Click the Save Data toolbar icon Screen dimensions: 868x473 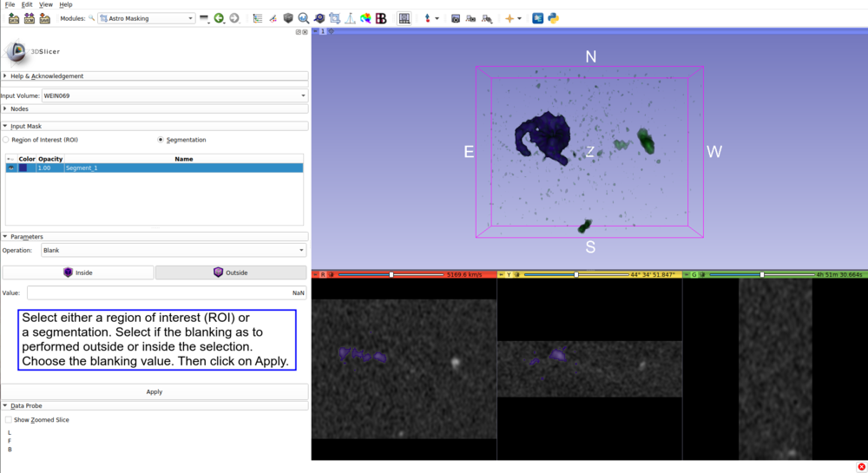45,18
